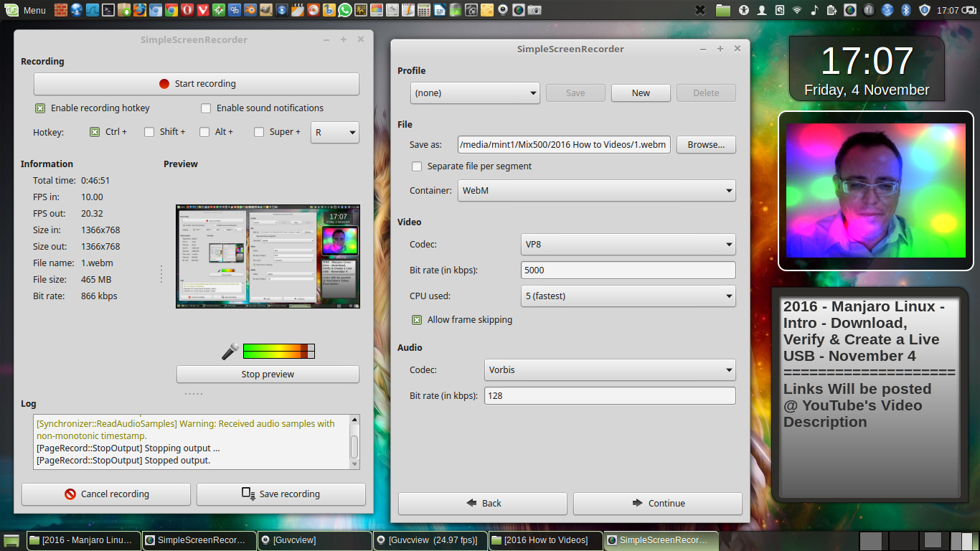
Task: Toggle Enable sound notifications checkbox
Action: [x=206, y=108]
